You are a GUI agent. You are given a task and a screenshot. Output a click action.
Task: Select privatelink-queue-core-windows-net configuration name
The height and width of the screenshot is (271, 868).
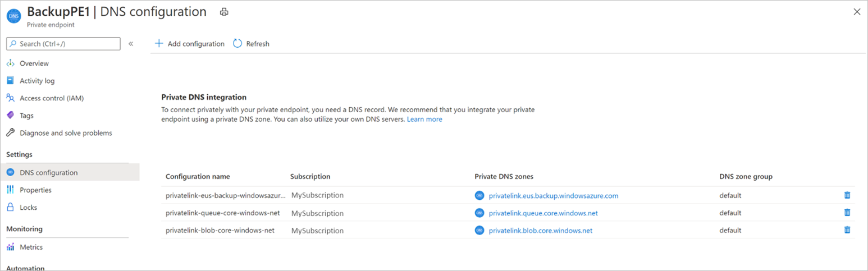pyautogui.click(x=223, y=213)
